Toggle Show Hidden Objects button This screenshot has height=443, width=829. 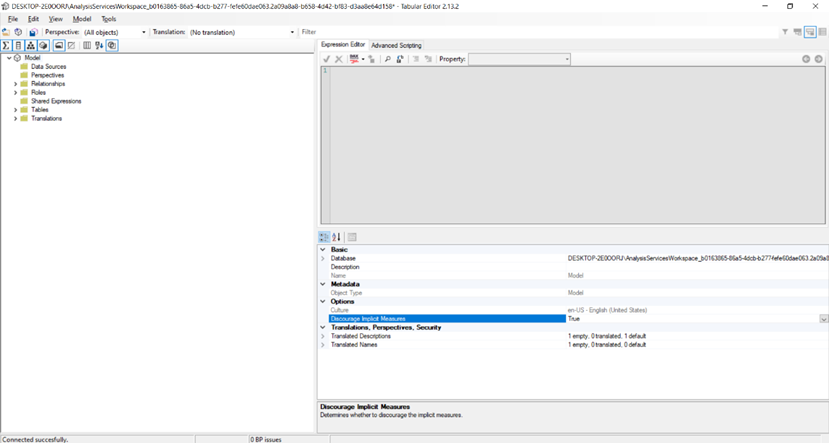pyautogui.click(x=71, y=45)
